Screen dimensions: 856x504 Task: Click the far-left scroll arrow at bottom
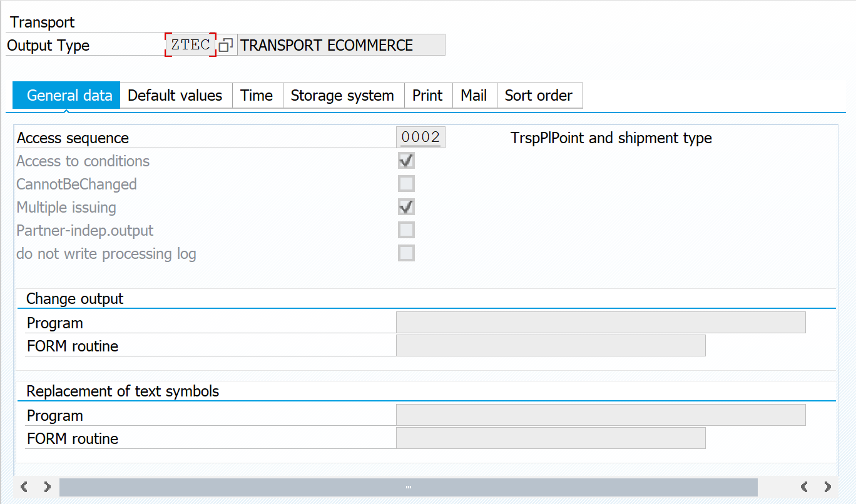[24, 486]
